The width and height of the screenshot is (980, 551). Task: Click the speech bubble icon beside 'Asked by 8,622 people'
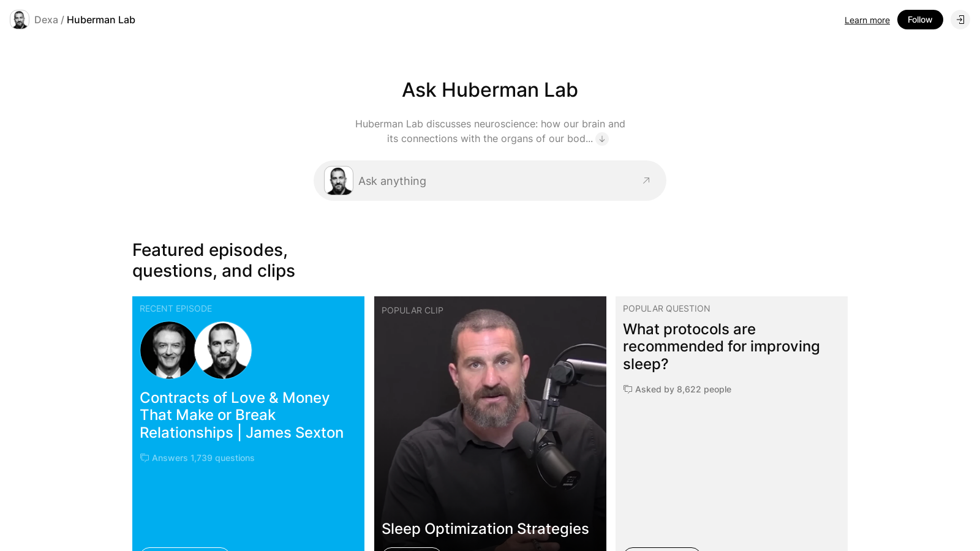click(627, 389)
